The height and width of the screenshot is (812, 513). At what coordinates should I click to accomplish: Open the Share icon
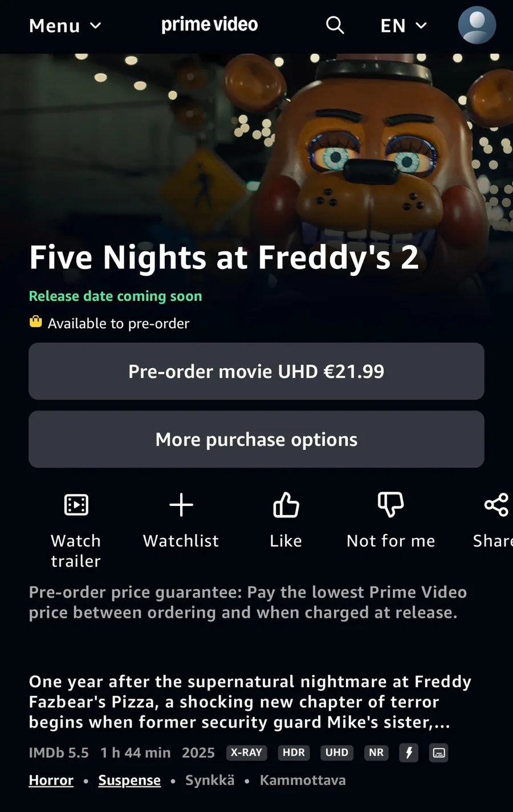496,505
